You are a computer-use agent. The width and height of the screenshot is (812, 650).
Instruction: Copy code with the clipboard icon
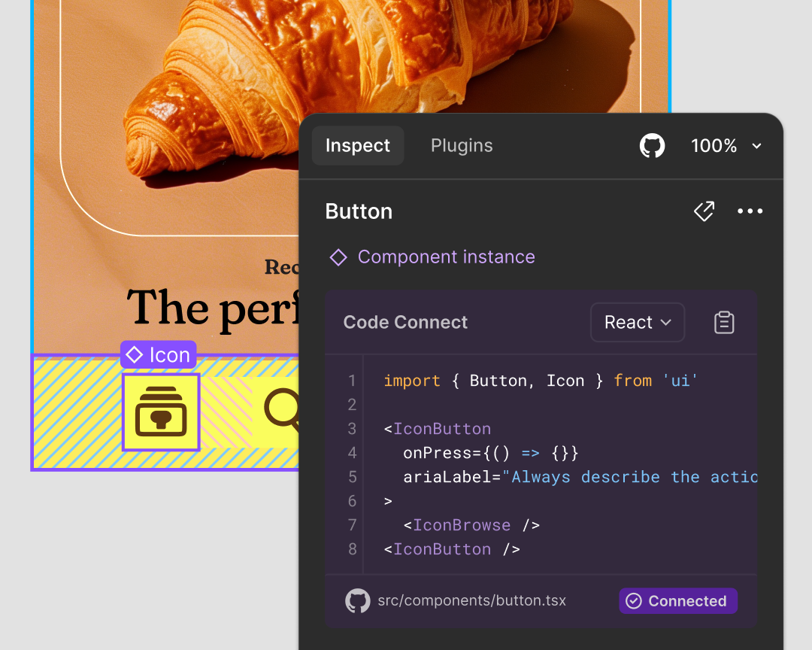(723, 322)
